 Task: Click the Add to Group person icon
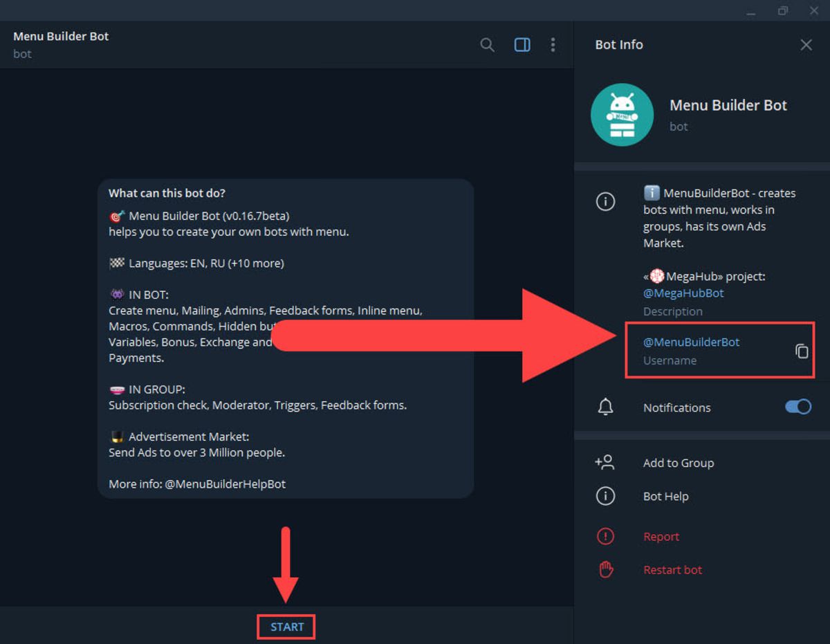pos(605,463)
